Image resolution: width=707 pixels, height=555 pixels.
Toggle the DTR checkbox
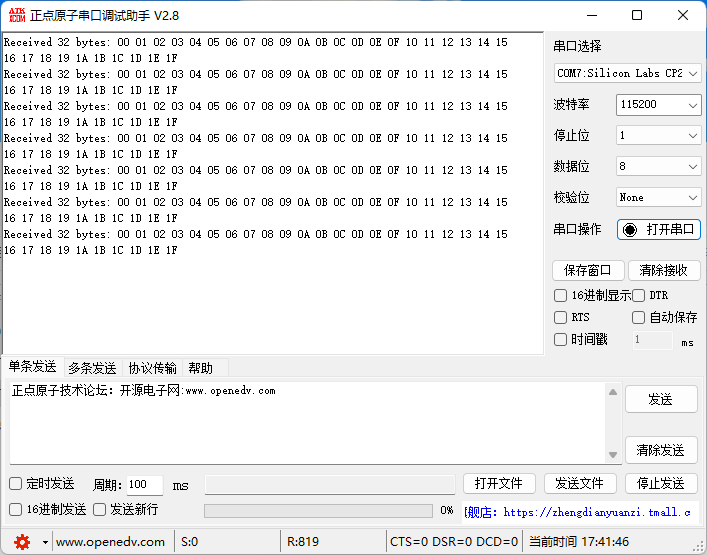(638, 296)
